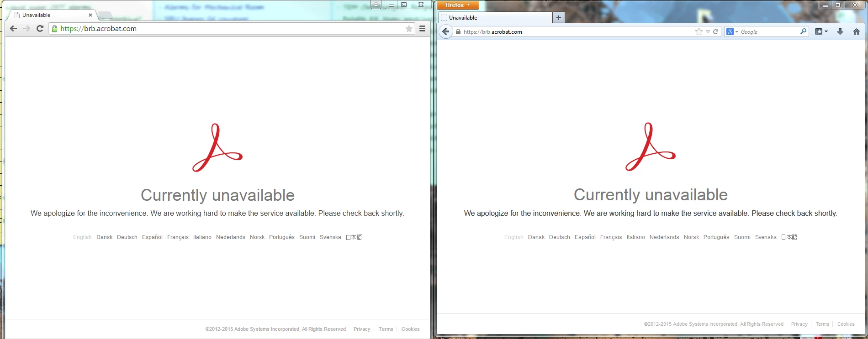Select the Unavailable tab in Chrome

pos(53,15)
